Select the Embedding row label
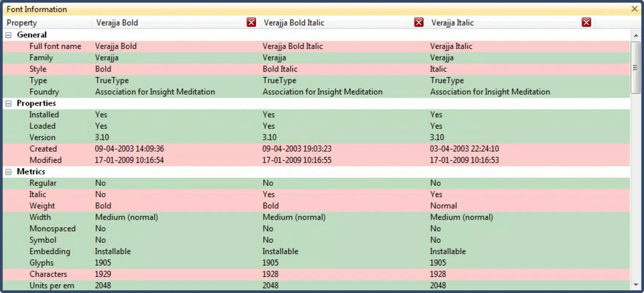Screen dimensions: 644x293 click(x=49, y=251)
